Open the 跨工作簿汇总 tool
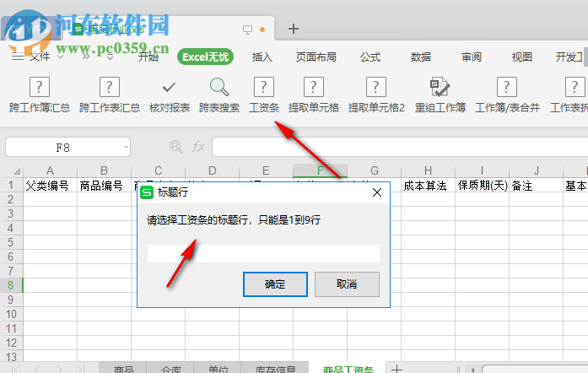588x373 pixels. click(40, 95)
